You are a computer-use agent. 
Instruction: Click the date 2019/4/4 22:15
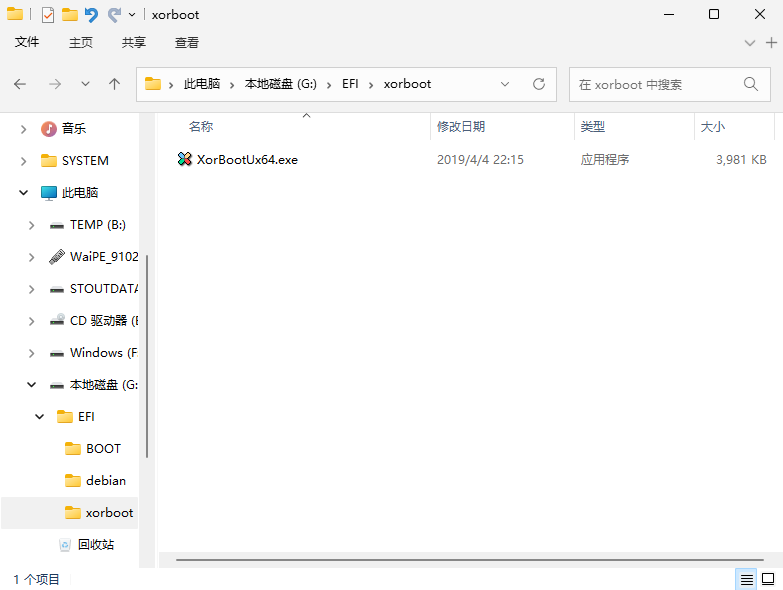click(480, 160)
